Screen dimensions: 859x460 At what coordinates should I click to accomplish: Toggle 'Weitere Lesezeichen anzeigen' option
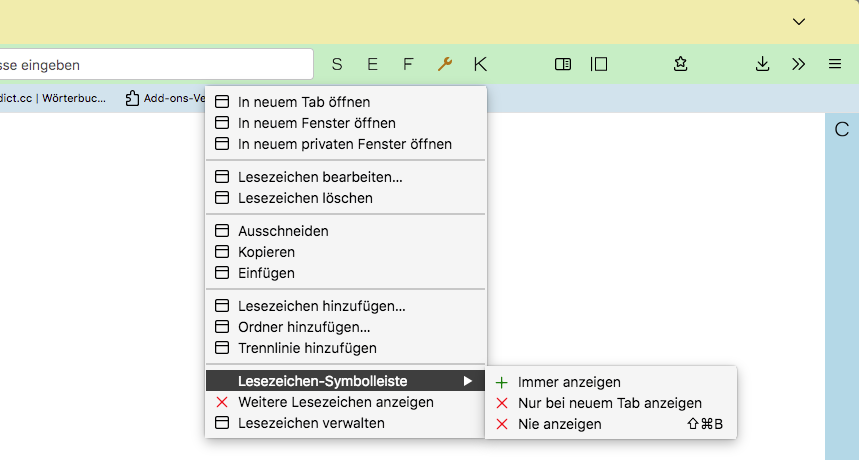point(335,402)
